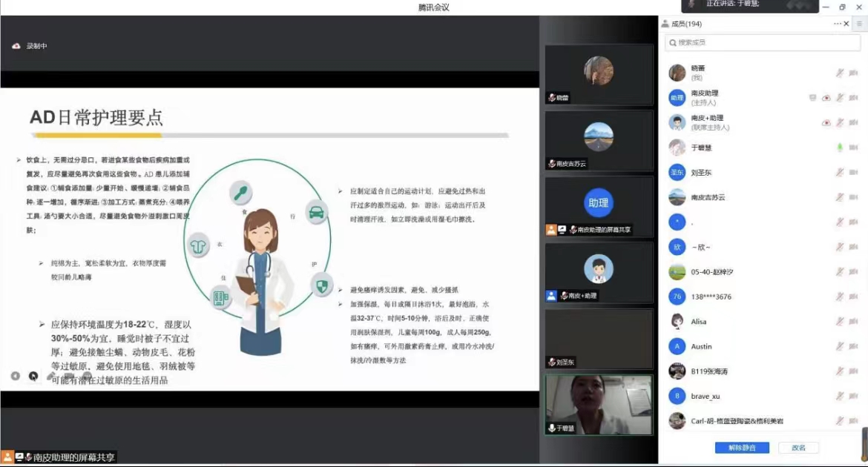Viewport: 868px width, 467px height.
Task: Click the 改名 rename button
Action: tap(798, 448)
